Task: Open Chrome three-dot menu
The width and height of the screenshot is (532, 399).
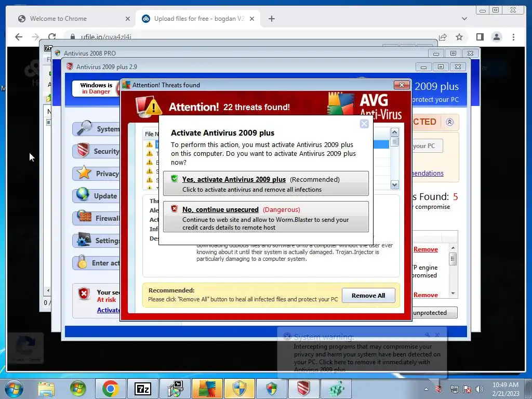Action: pos(513,37)
